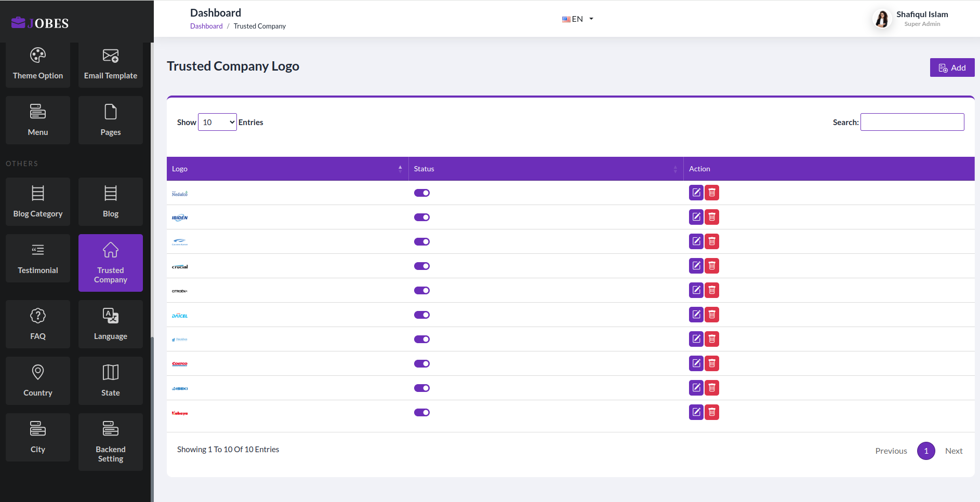Open the EN language dropdown
Viewport: 980px width, 502px height.
pyautogui.click(x=578, y=19)
